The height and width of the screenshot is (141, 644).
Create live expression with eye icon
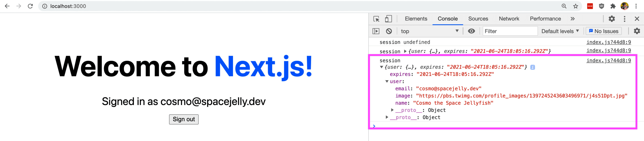tap(471, 31)
